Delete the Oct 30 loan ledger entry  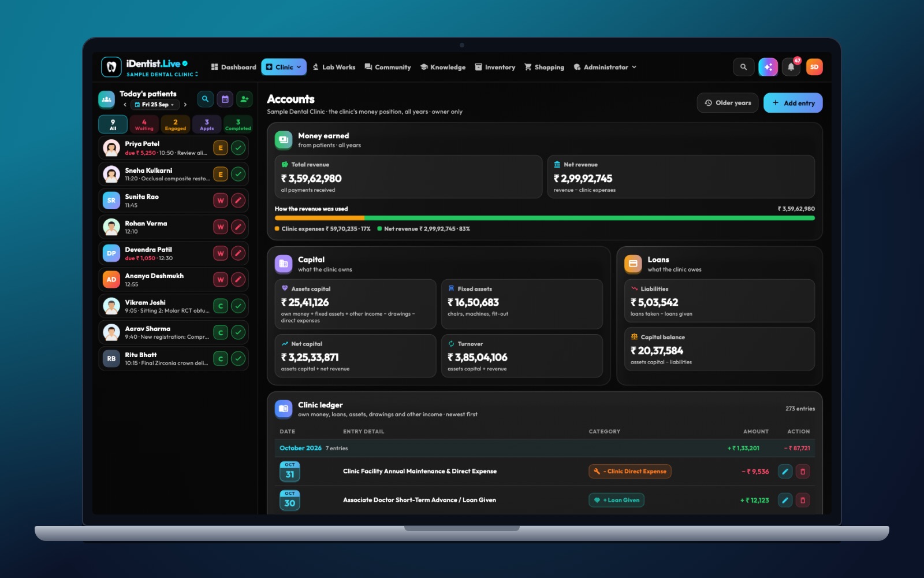point(803,501)
